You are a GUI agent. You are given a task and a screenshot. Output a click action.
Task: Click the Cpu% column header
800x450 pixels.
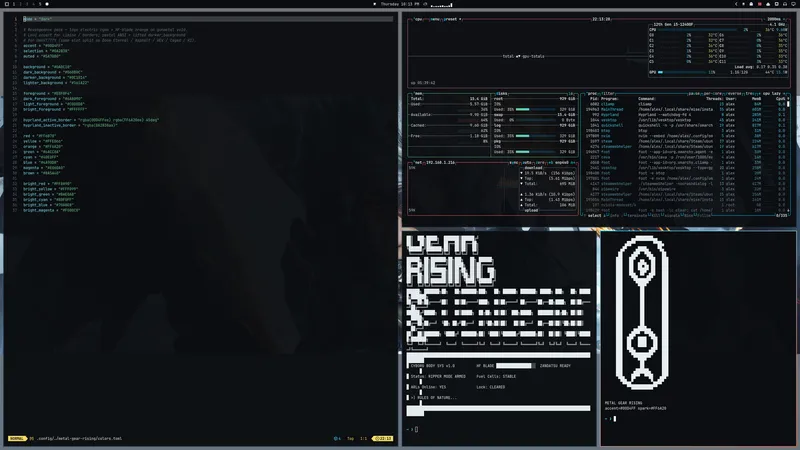pos(781,99)
